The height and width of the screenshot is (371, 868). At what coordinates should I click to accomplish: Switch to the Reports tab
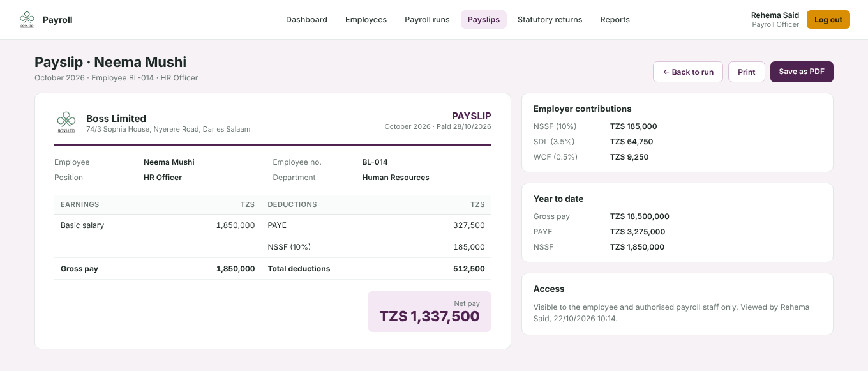click(x=615, y=20)
